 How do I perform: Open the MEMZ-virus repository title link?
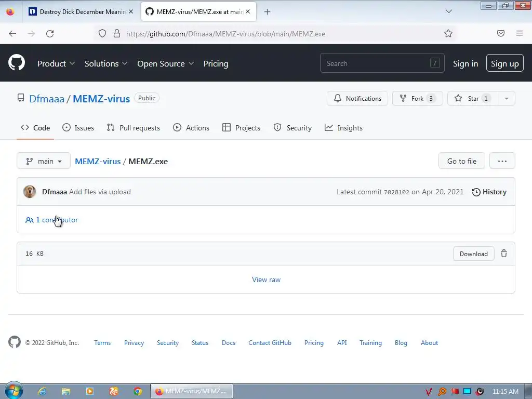[x=101, y=99]
